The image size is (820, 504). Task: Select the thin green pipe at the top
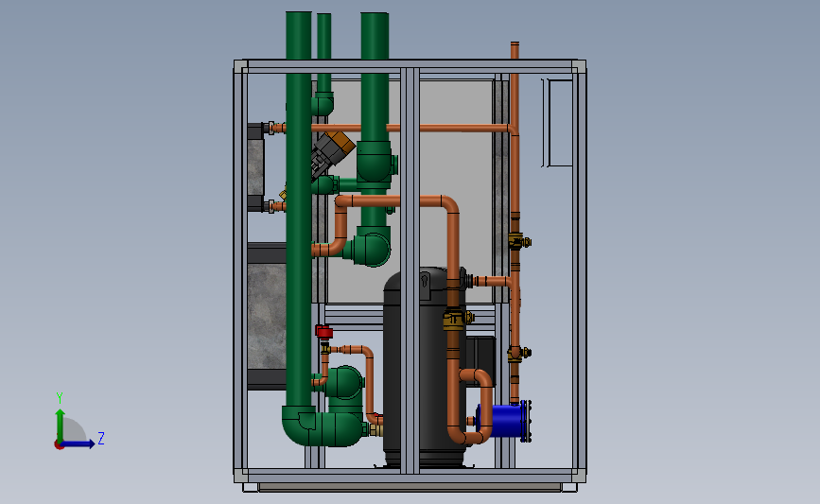pos(324,52)
